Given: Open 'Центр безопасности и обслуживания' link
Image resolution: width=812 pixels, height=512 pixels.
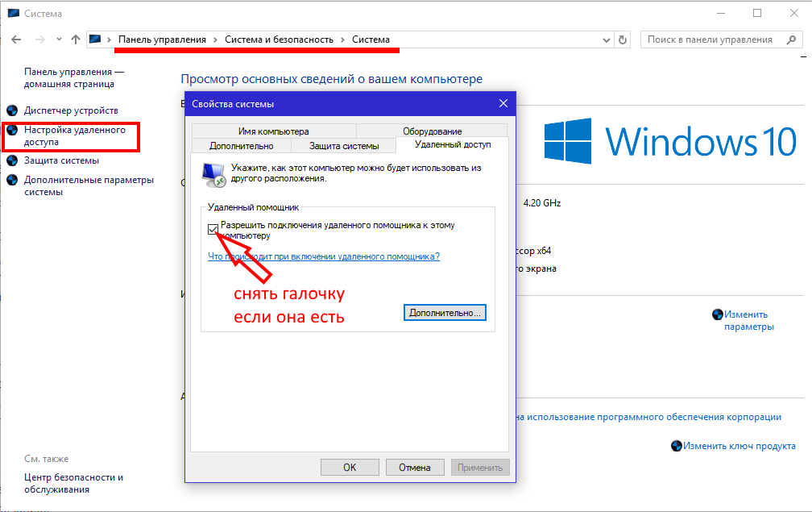Looking at the screenshot, I should pyautogui.click(x=73, y=483).
